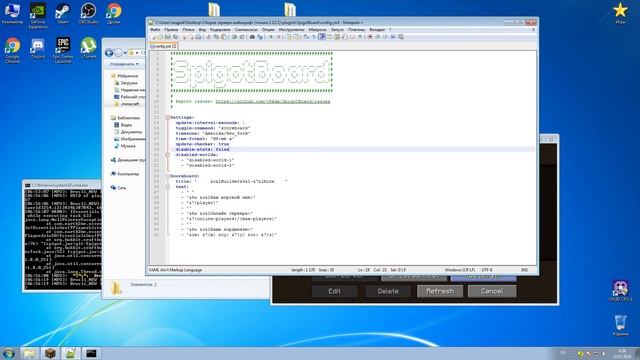The image size is (640, 360).
Task: Click the Cancel button in Minecraft window
Action: coord(492,291)
